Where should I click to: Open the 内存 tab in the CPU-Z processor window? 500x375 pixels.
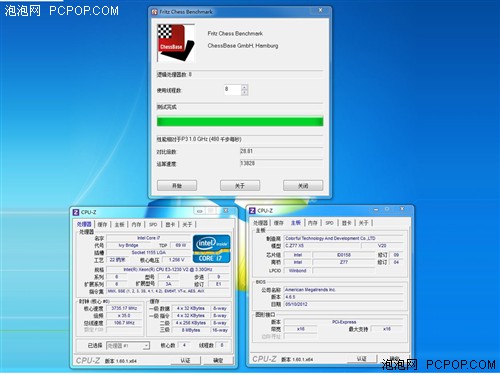[136, 225]
